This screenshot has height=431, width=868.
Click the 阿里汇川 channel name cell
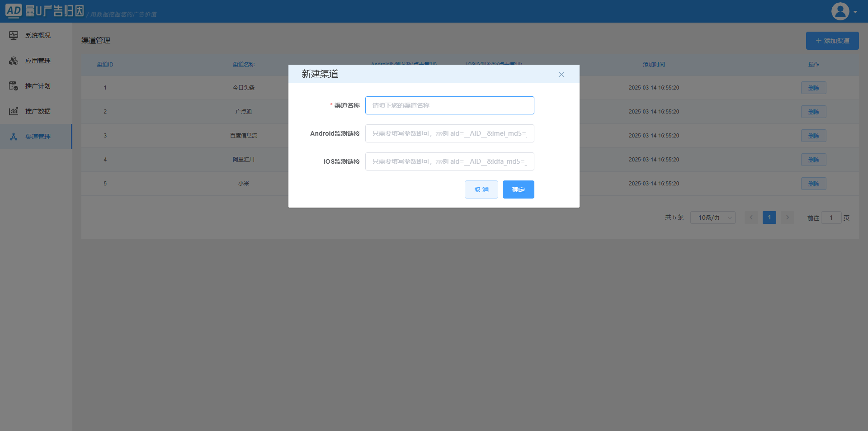click(x=244, y=160)
